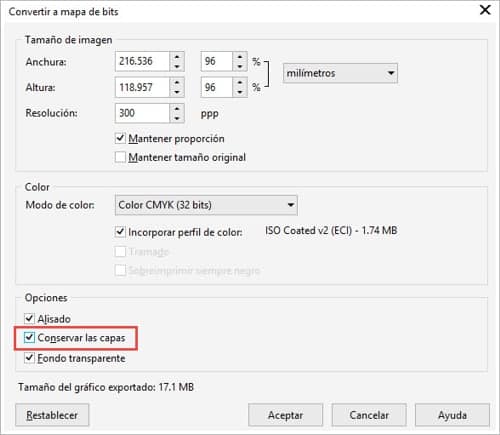Increase Anchura percentage with up arrow
Viewport: 500px width, 435px height.
click(240, 57)
